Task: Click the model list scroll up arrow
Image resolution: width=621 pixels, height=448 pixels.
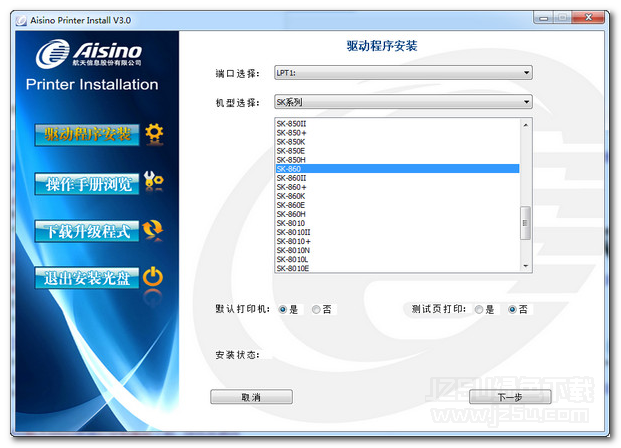Action: [526, 125]
